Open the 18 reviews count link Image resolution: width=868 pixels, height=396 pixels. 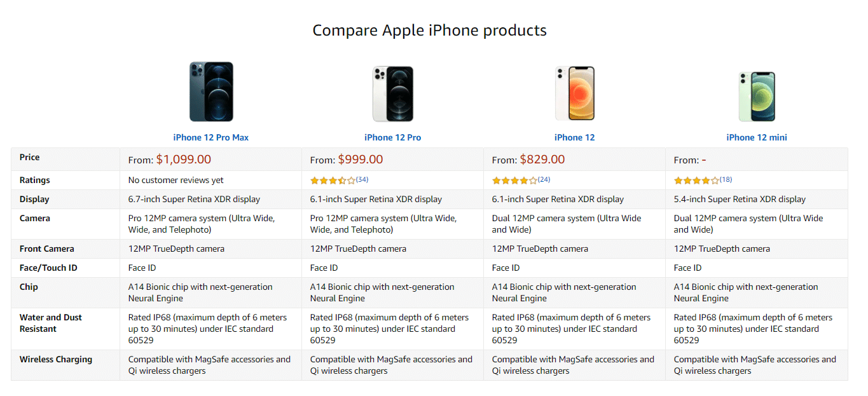(x=726, y=180)
